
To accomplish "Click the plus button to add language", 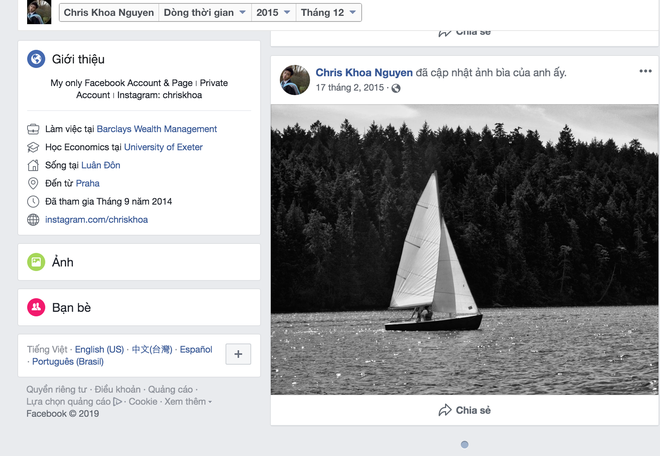I will [x=238, y=354].
